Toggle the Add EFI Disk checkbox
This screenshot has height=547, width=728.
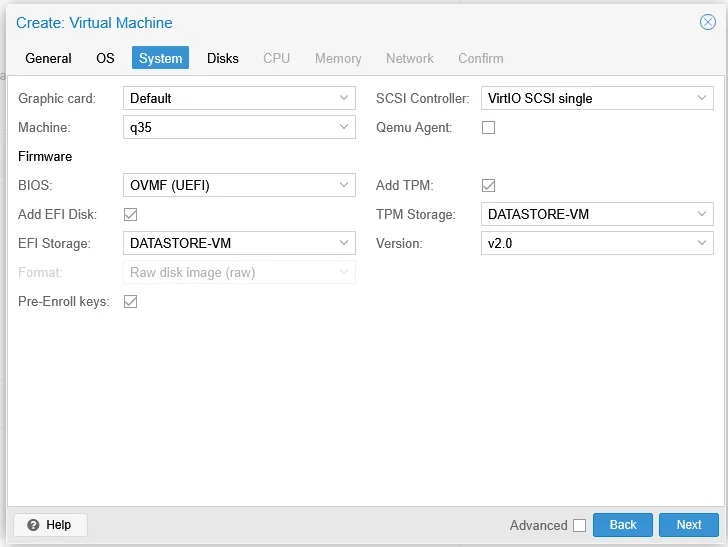(x=131, y=214)
